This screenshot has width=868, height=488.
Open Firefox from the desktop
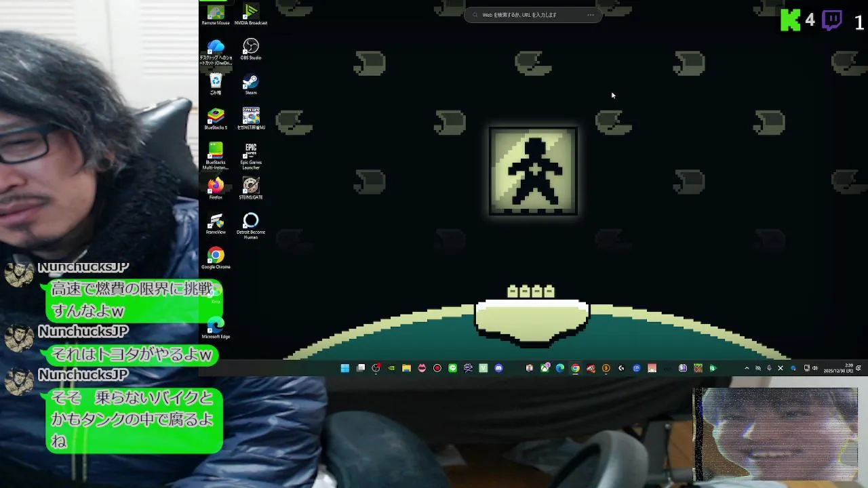tap(216, 188)
